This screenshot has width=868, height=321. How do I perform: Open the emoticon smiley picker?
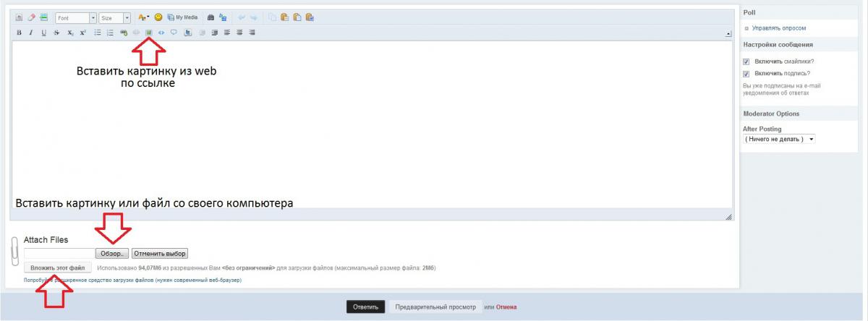[158, 17]
